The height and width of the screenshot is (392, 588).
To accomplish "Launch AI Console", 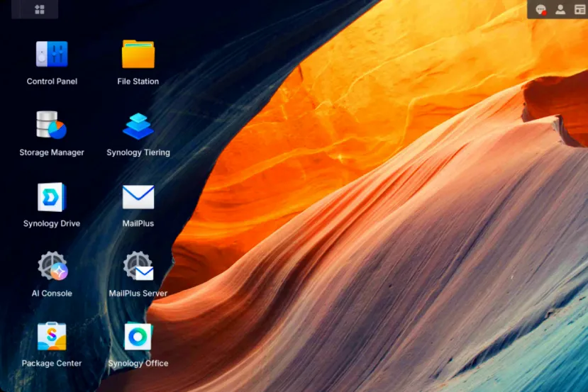I will (52, 267).
